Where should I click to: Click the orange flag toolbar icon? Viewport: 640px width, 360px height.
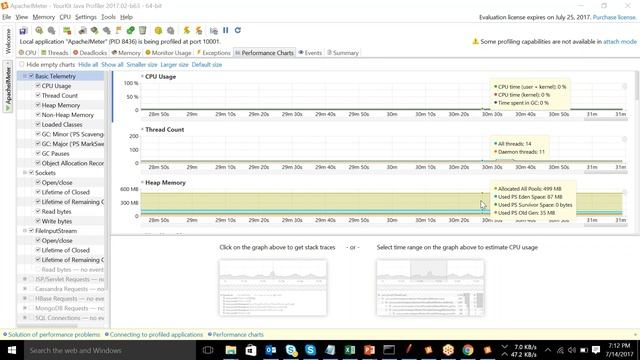click(119, 31)
